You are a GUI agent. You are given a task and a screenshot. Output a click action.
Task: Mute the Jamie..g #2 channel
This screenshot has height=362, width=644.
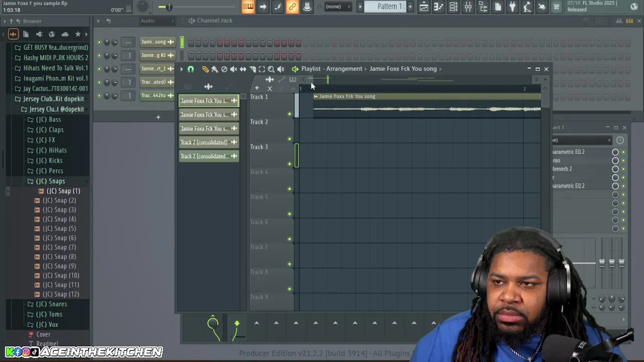(99, 55)
